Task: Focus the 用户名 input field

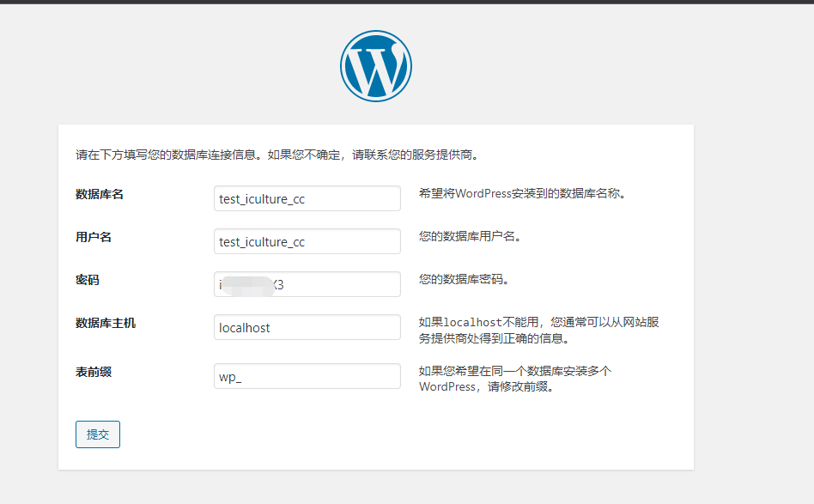Action: 307,241
